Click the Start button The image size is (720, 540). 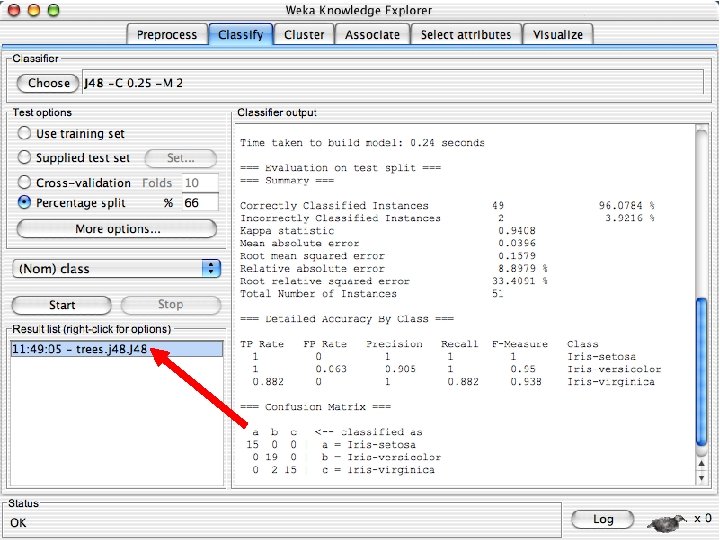[x=62, y=305]
